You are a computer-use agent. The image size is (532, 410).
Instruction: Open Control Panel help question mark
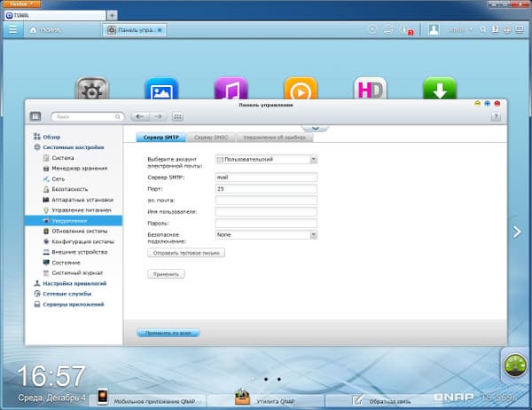tap(496, 117)
